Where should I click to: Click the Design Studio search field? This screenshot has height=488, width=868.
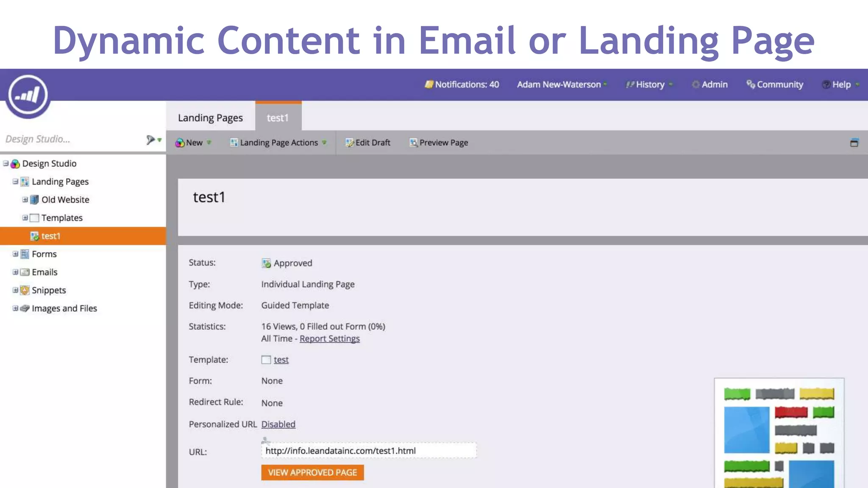(72, 139)
